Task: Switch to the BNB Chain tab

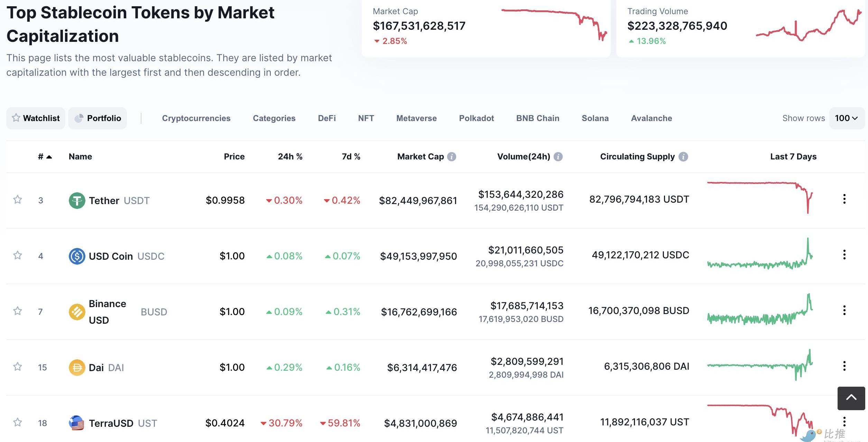Action: pyautogui.click(x=538, y=118)
